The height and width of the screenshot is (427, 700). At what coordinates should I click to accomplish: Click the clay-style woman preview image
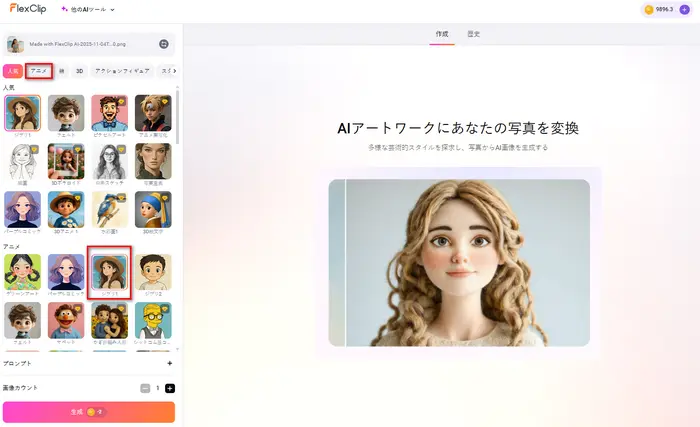(459, 263)
